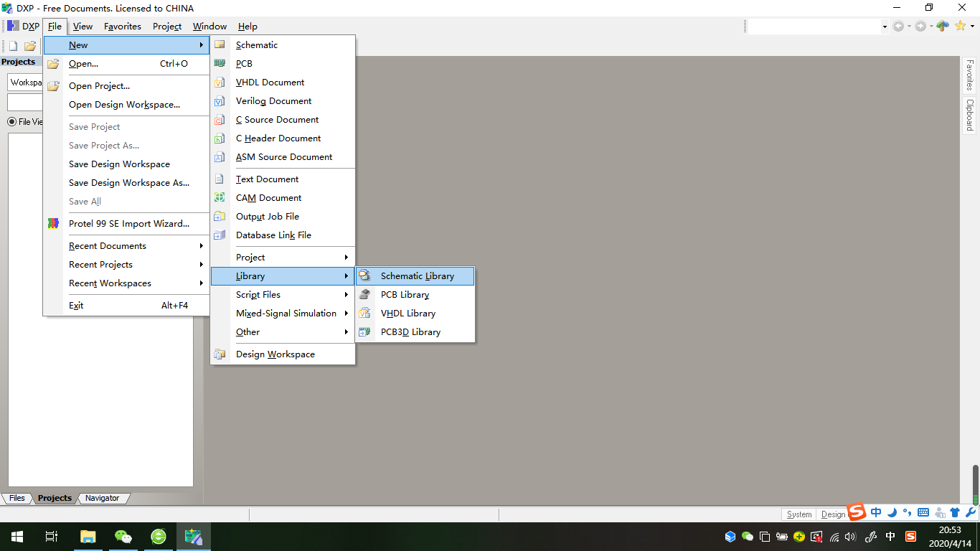Screen dimensions: 980x551
Task: Click the CAM Document icon
Action: click(x=220, y=197)
